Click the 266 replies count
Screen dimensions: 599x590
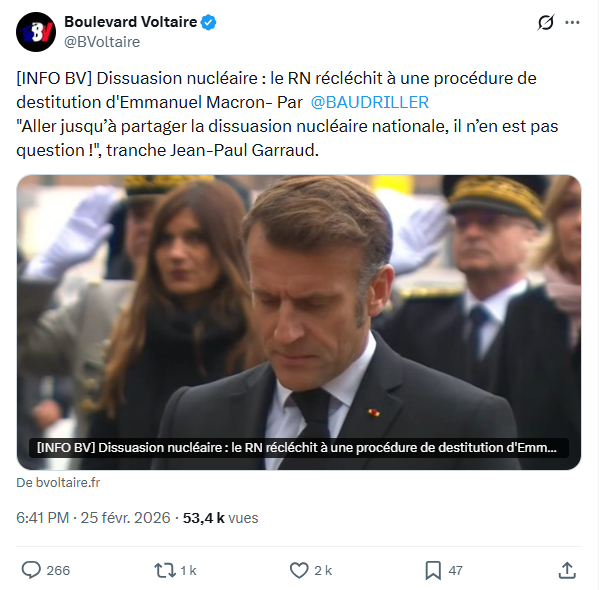point(58,571)
